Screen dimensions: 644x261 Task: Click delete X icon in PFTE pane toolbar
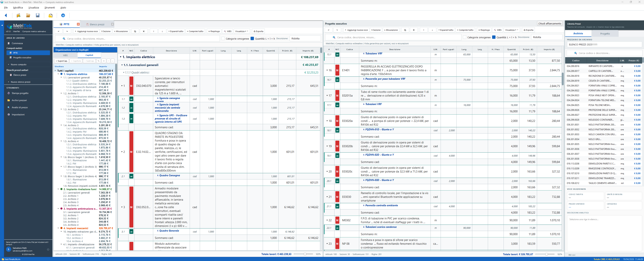click(x=144, y=31)
